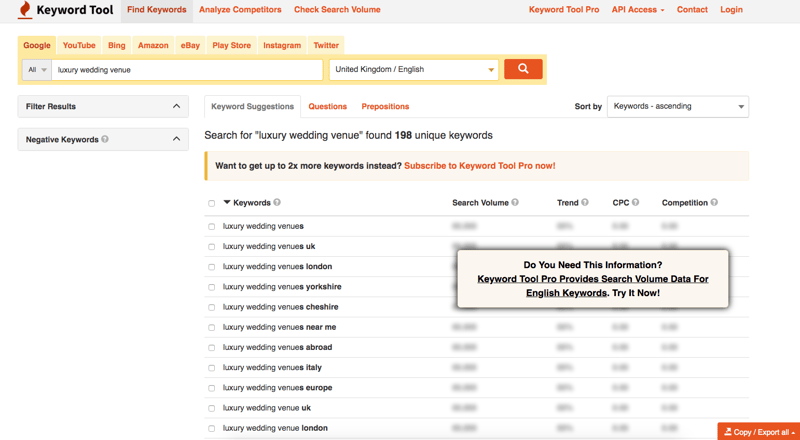Check the "luxury wedding venues yorkshire" checkbox
The width and height of the screenshot is (800, 440).
[212, 287]
